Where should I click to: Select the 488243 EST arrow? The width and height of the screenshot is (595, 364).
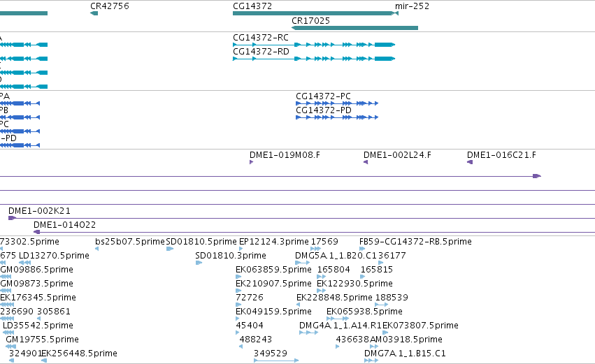[241, 347]
